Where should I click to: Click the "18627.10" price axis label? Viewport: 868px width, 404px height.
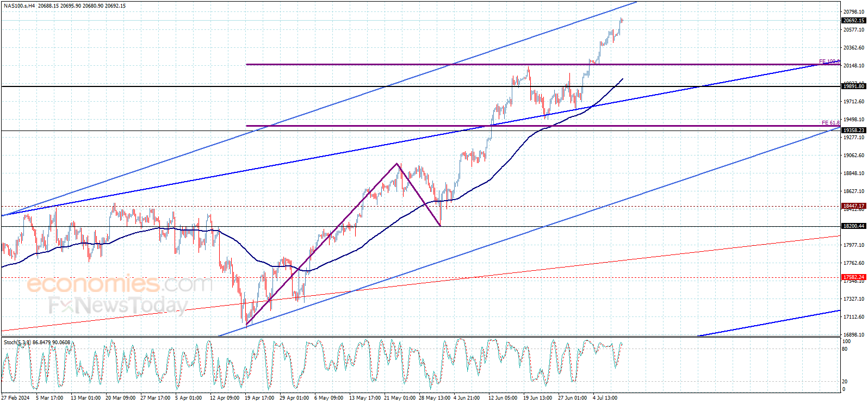click(x=853, y=191)
